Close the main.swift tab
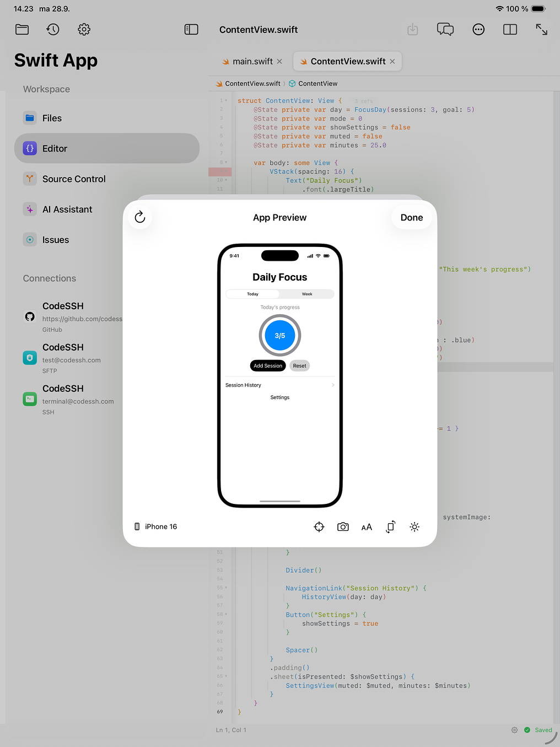Viewport: 560px width, 747px height. [279, 61]
